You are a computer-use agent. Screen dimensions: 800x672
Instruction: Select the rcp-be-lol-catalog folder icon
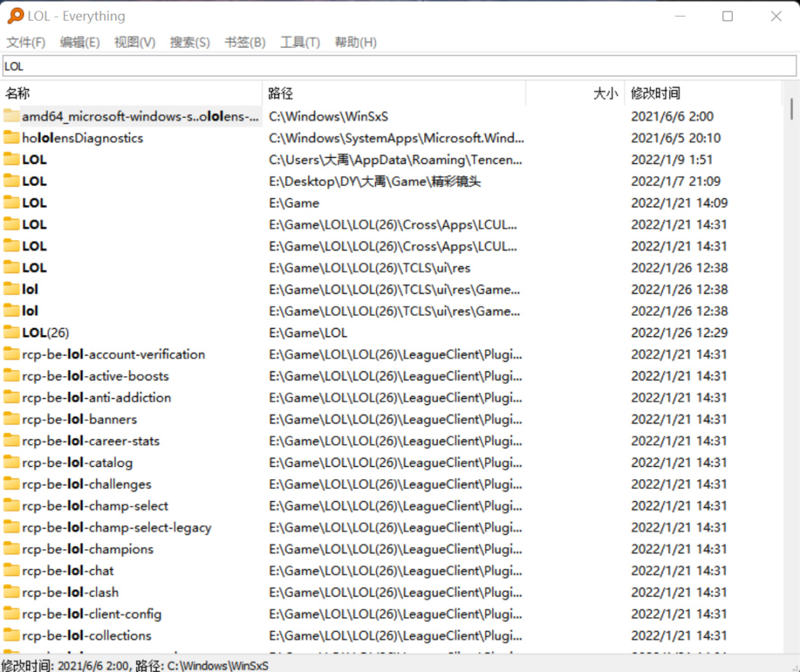pos(11,461)
